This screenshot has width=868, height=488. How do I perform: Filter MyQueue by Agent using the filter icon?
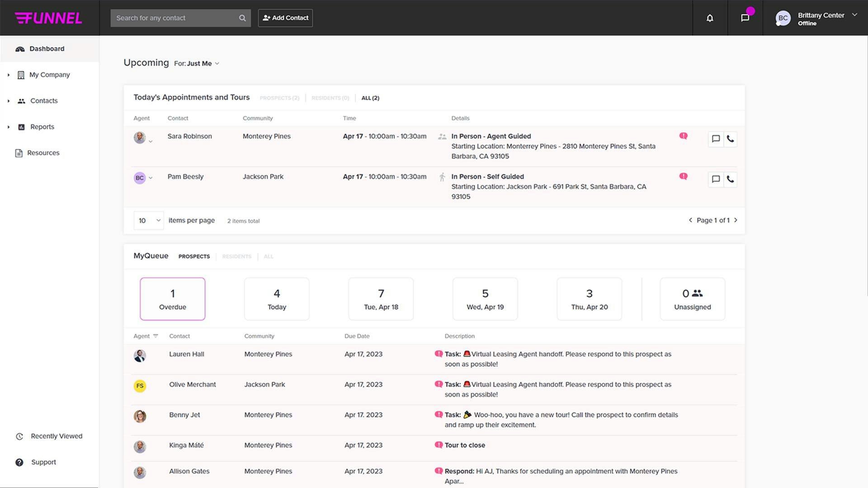[156, 335]
